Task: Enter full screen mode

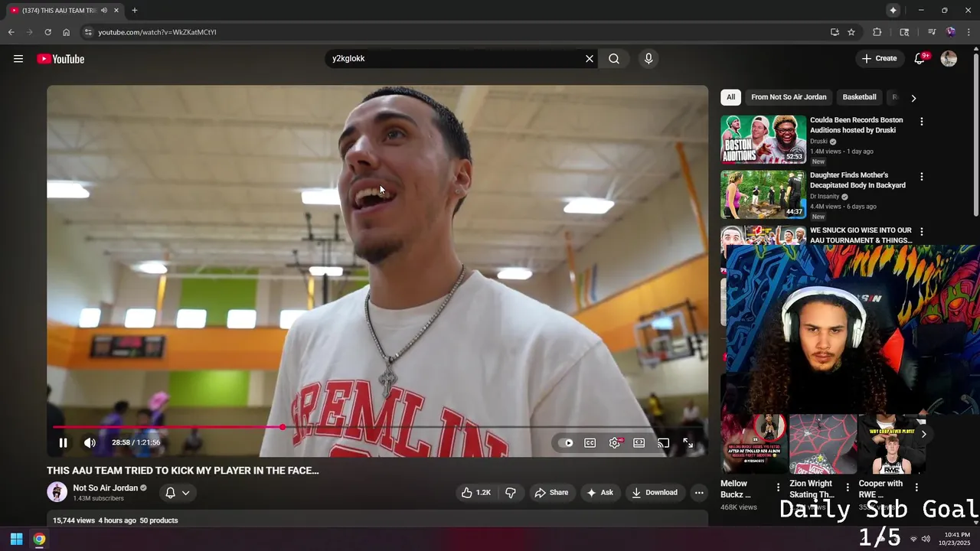Action: [688, 443]
